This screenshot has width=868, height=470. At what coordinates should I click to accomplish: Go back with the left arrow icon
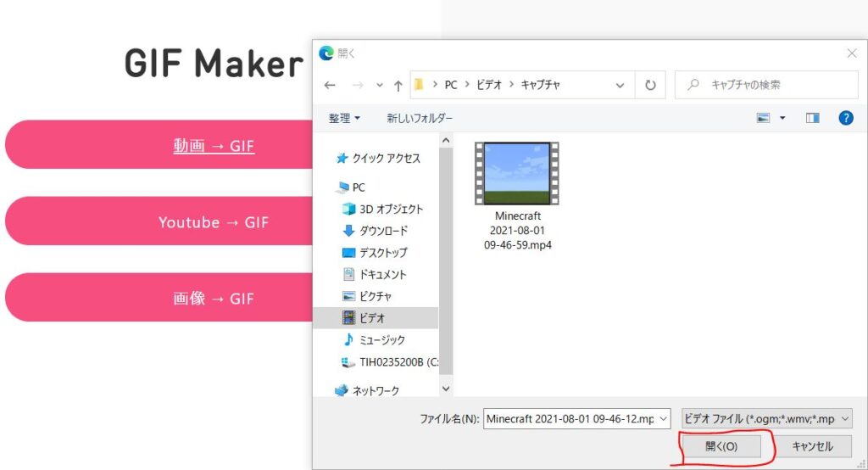pos(330,85)
